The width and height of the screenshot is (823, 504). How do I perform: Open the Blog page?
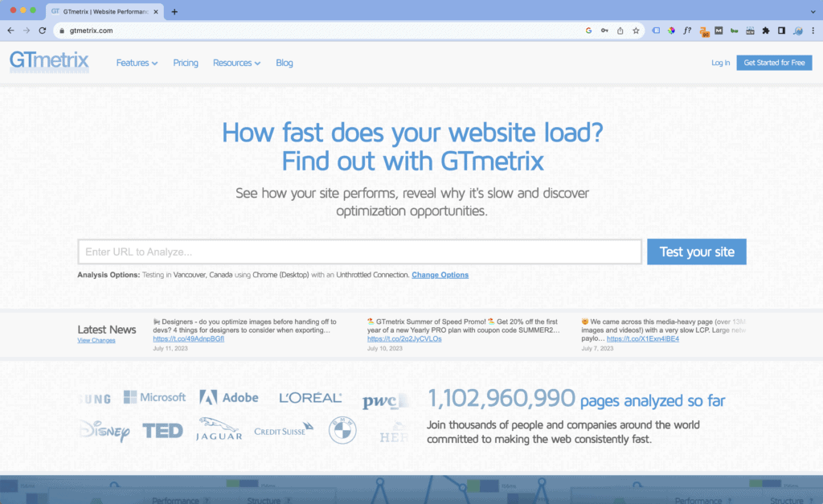(x=284, y=63)
